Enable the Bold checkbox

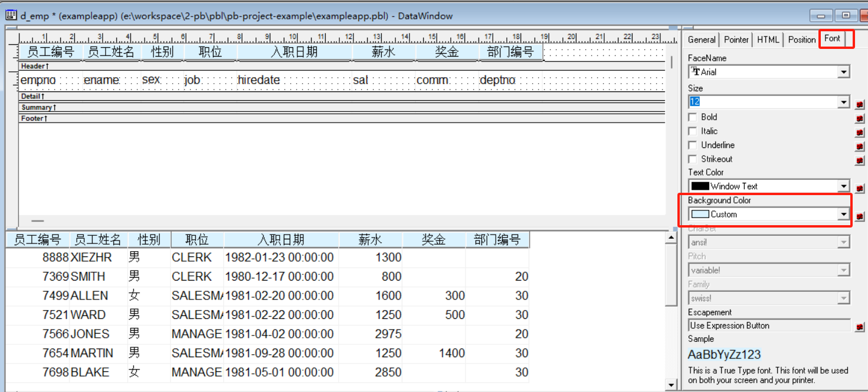(x=693, y=117)
